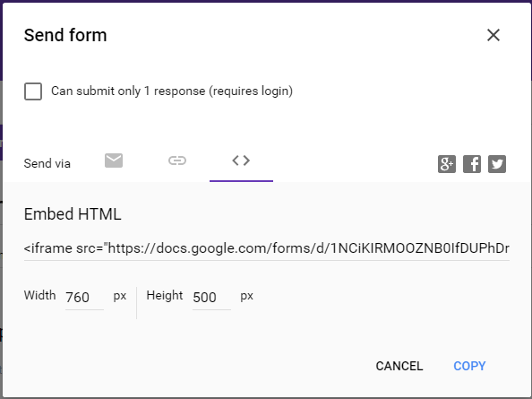Share the form via Google+

tap(447, 164)
